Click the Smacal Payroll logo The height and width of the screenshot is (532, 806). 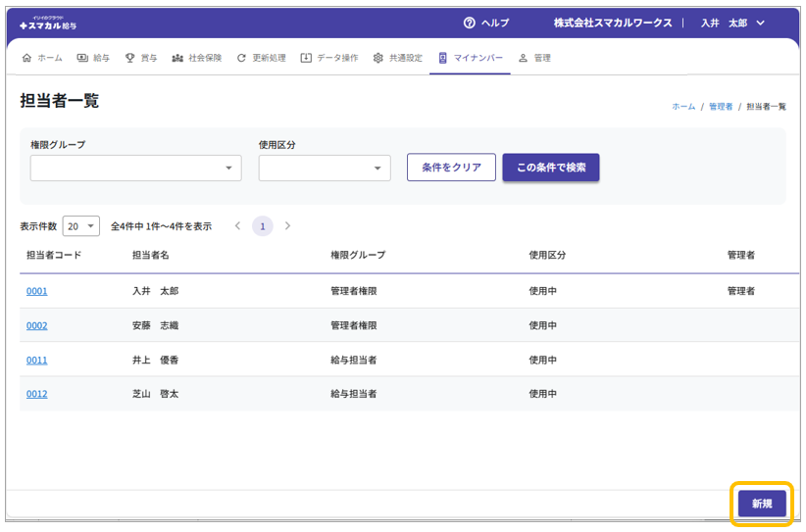47,23
